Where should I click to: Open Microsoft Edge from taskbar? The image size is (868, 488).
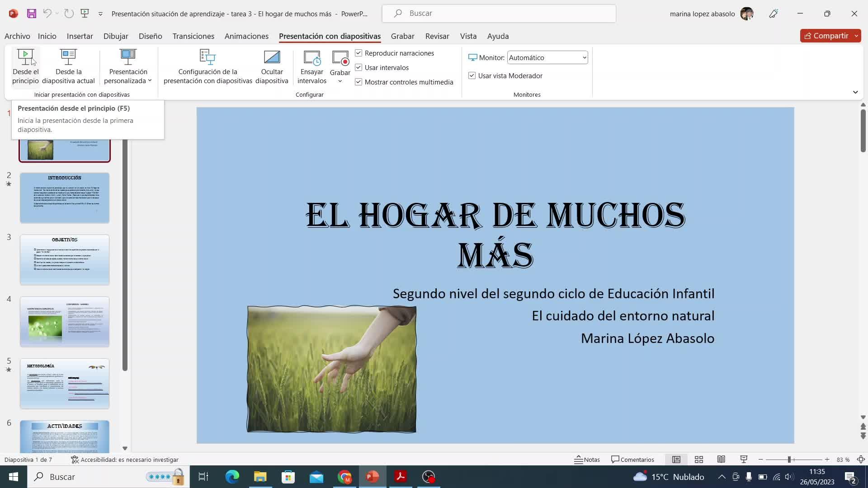[232, 477]
